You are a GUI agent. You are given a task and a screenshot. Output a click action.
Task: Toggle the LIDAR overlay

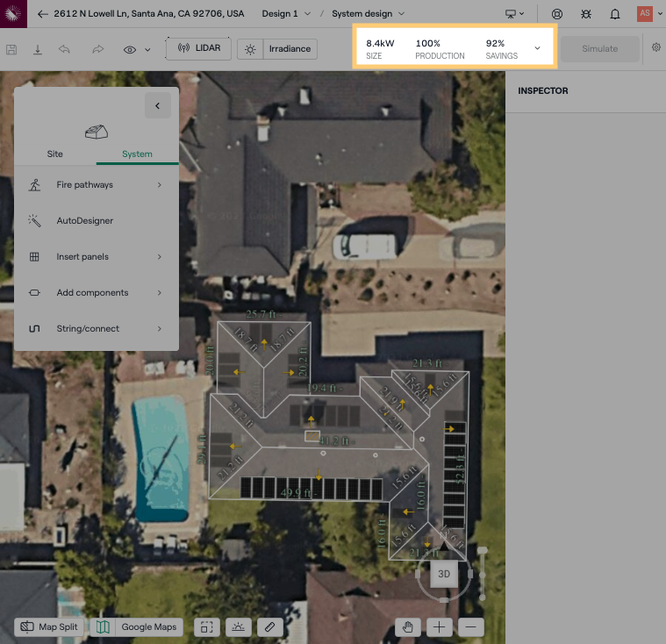tap(198, 48)
